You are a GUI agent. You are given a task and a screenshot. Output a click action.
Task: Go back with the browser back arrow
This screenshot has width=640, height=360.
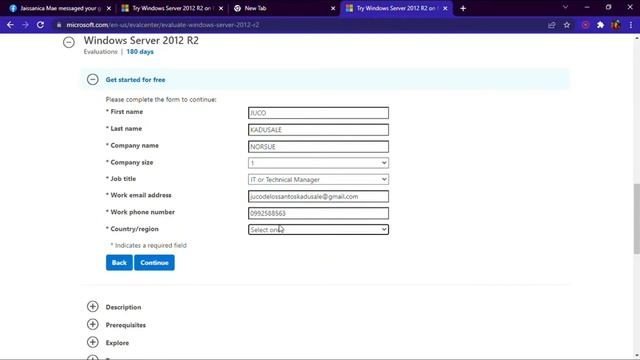point(10,25)
